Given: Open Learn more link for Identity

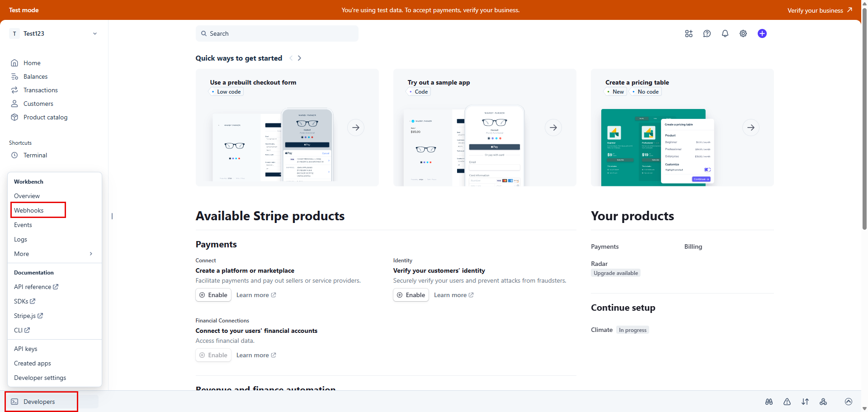Looking at the screenshot, I should 453,295.
